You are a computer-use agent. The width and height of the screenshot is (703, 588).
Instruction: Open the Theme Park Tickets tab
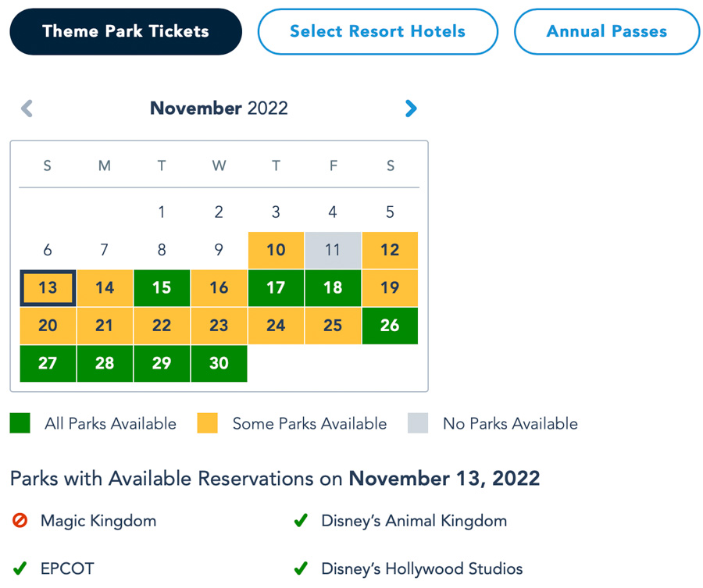126,32
